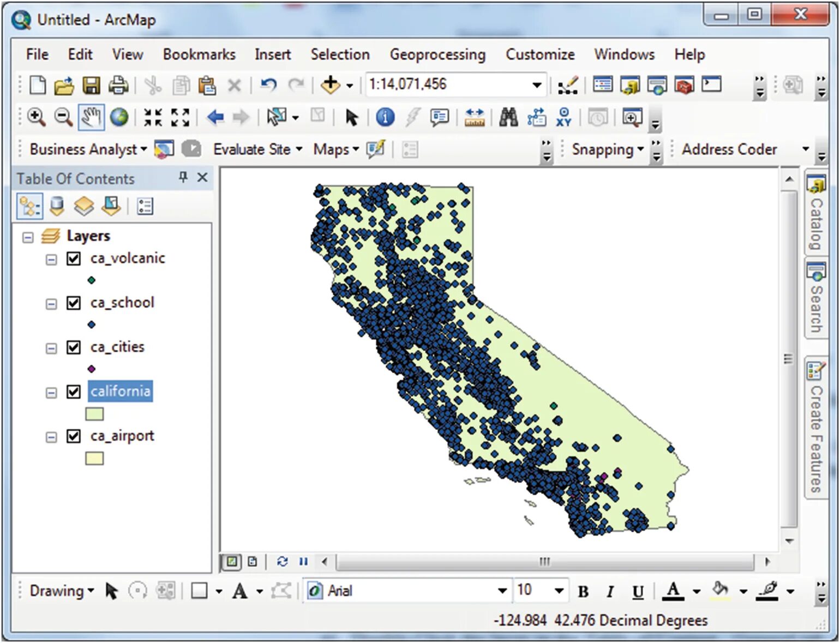The width and height of the screenshot is (840, 643).
Task: Open the Editor Toolbar icon
Action: 568,86
